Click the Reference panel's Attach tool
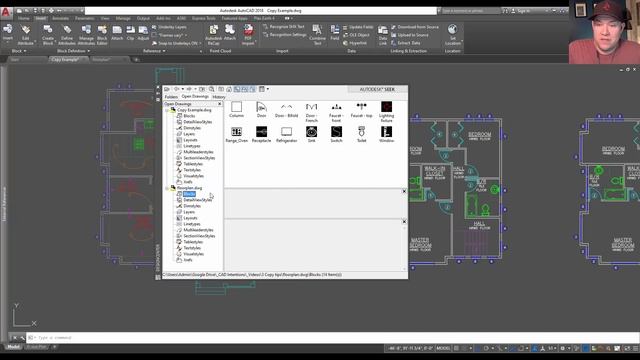Image resolution: width=640 pixels, height=360 pixels. point(117,33)
